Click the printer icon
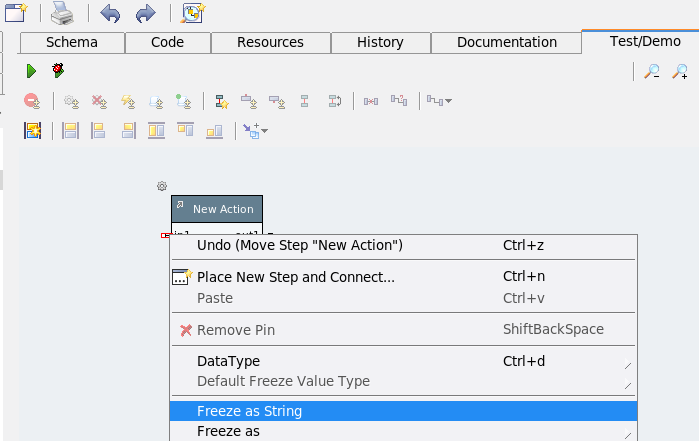This screenshot has width=699, height=441. click(62, 13)
